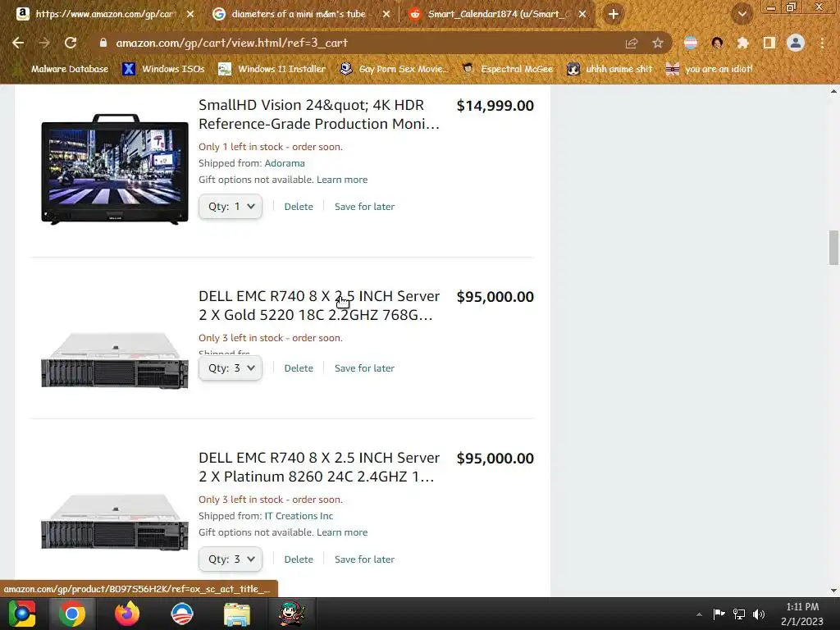
Task: Click the scrollbar up arrow
Action: (x=833, y=91)
